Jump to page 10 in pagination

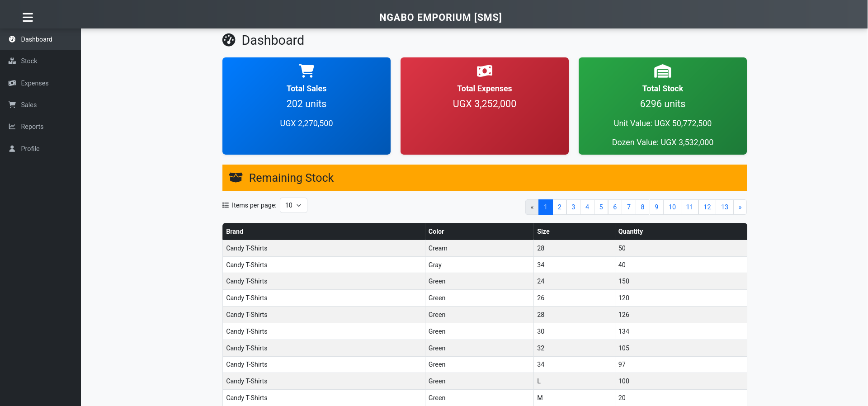point(672,207)
